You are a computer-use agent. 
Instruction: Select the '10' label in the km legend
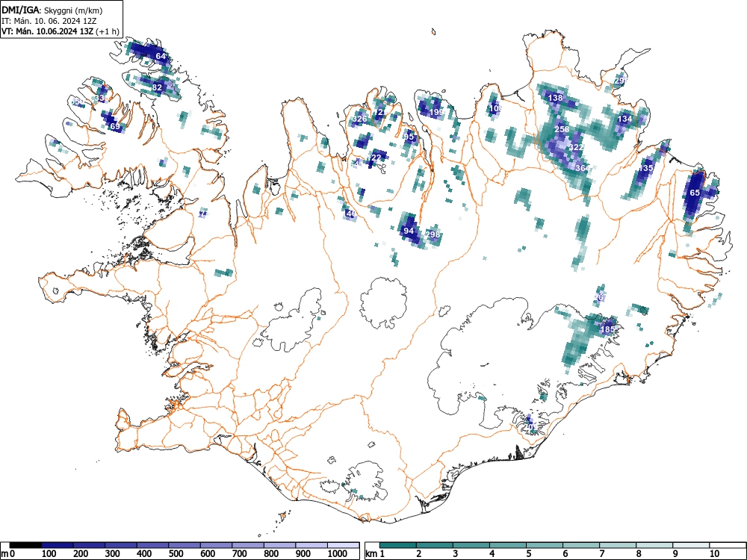click(x=714, y=554)
